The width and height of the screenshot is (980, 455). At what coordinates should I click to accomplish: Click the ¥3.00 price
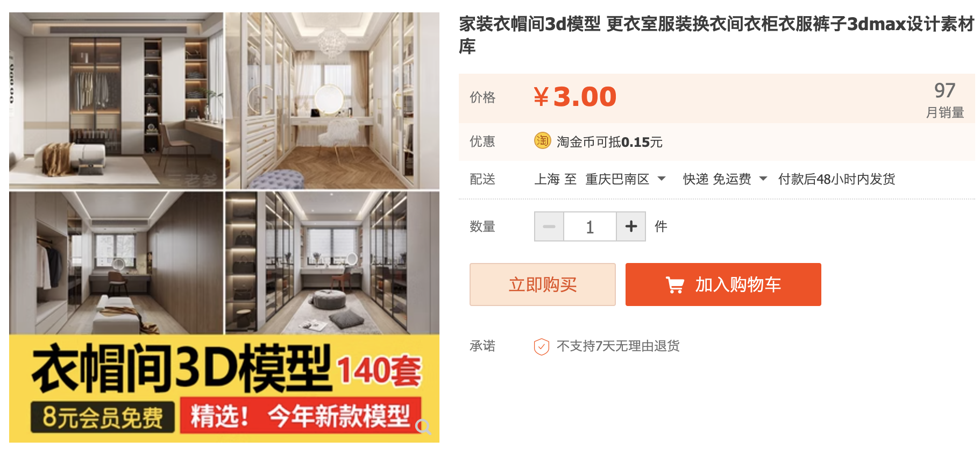click(x=575, y=97)
